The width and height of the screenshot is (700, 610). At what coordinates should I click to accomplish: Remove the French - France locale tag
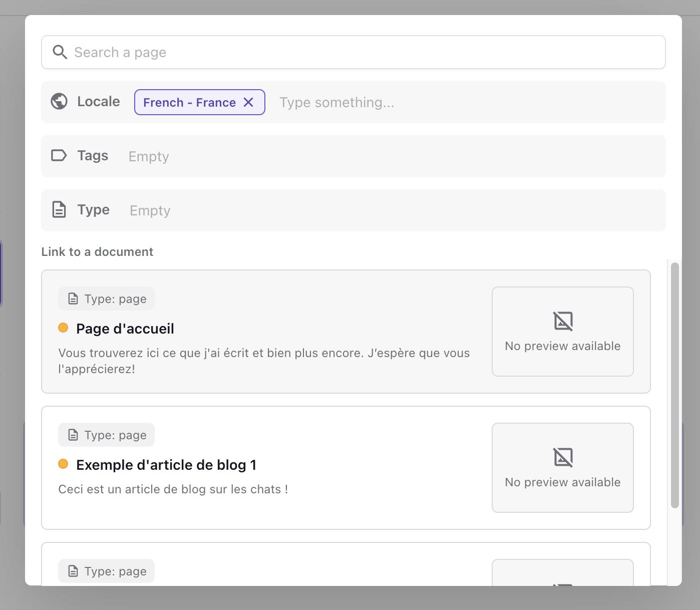coord(248,102)
